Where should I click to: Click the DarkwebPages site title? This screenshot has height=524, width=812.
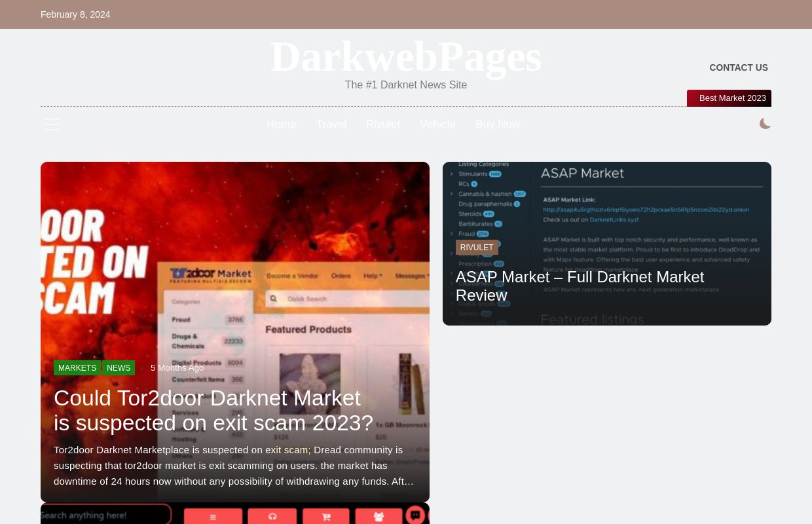[x=406, y=56]
